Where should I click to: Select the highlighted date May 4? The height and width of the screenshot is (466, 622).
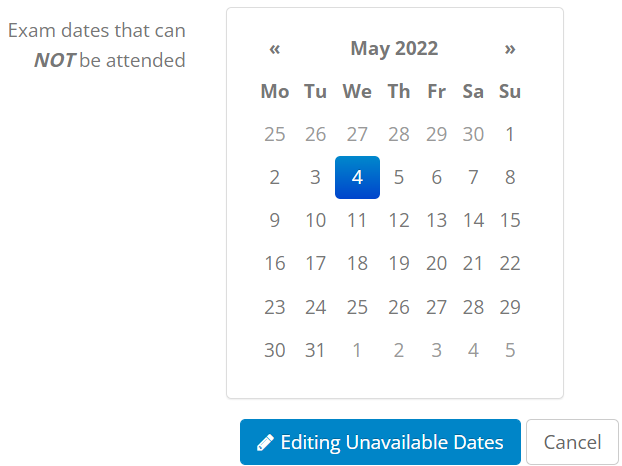pyautogui.click(x=357, y=178)
